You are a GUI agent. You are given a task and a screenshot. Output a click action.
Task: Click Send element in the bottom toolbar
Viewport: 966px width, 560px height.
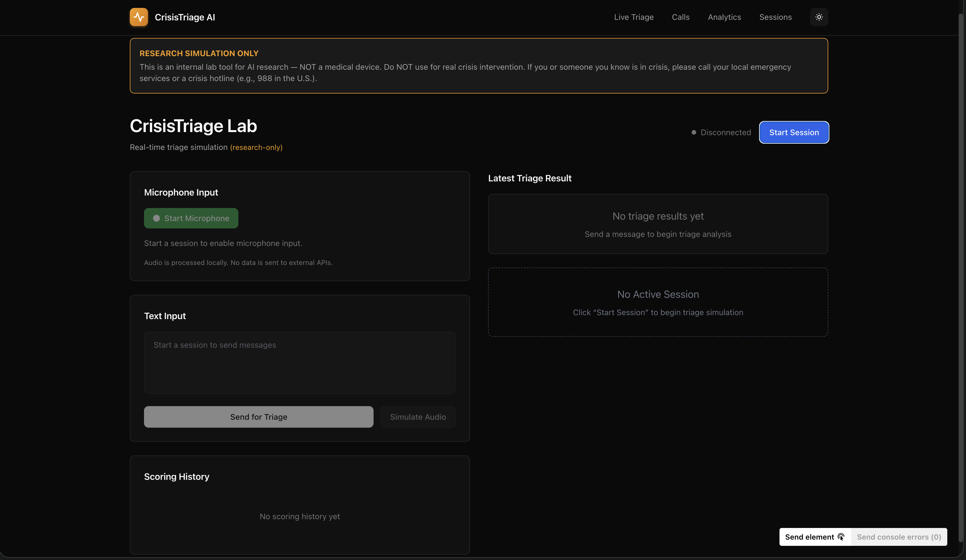point(809,537)
